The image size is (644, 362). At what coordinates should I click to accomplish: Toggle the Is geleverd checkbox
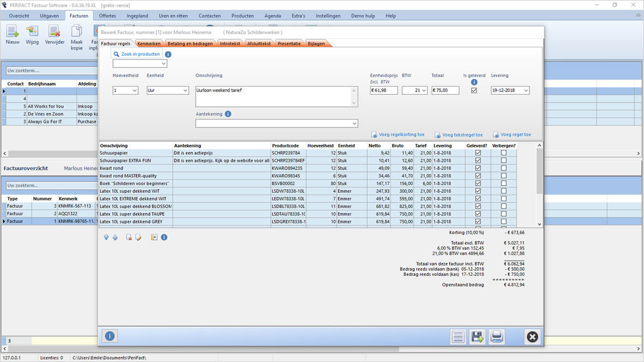point(474,90)
